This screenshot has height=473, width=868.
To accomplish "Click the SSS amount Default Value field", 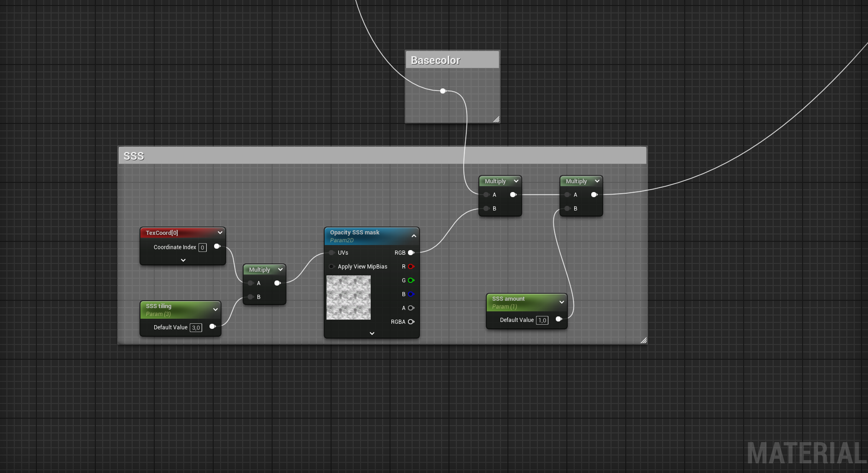I will 542,320.
